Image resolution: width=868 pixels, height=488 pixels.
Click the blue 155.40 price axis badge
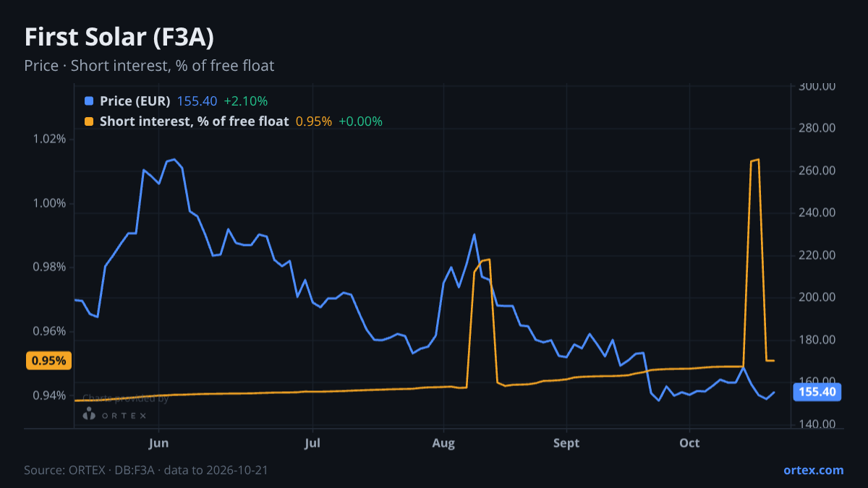(818, 392)
